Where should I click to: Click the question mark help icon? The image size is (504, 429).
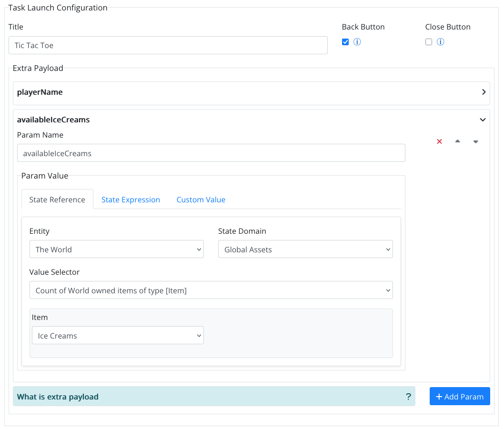pyautogui.click(x=408, y=397)
